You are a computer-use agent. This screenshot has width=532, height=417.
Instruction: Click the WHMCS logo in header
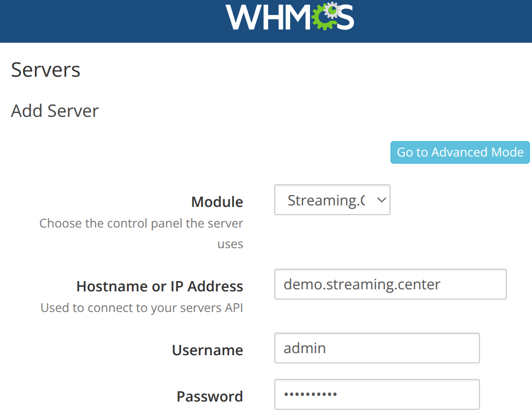290,16
